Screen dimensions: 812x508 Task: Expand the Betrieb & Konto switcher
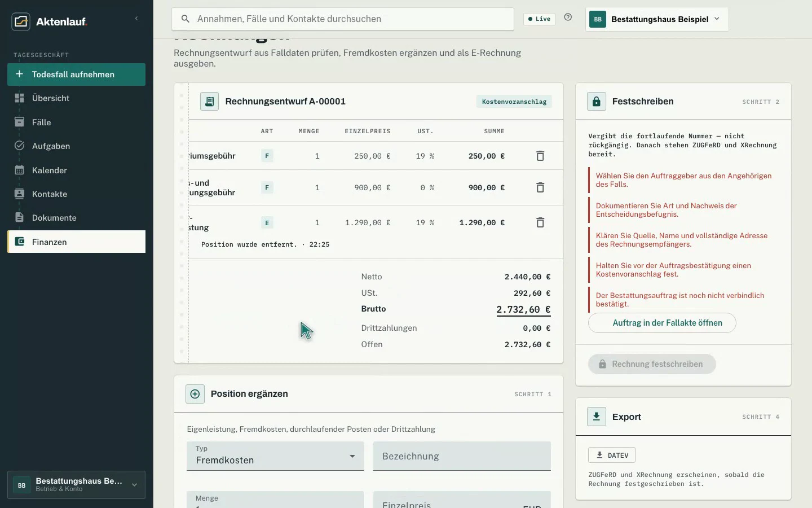click(76, 485)
